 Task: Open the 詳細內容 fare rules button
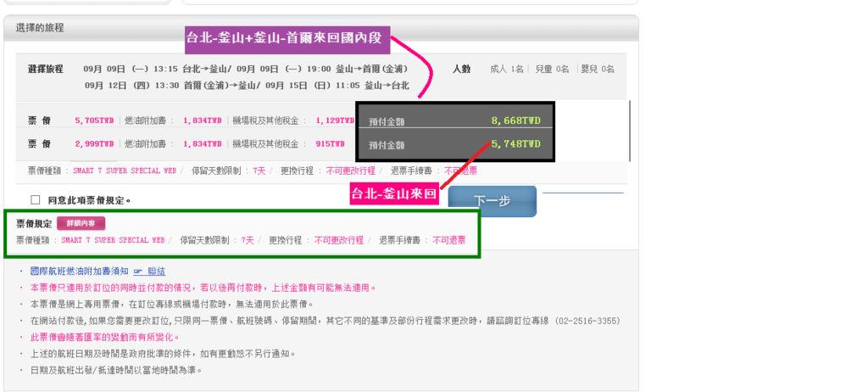tap(81, 223)
